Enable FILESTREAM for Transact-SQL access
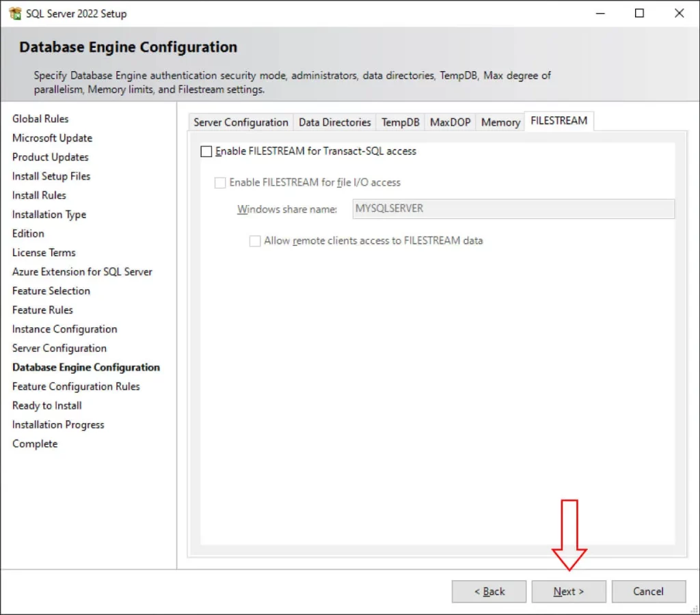This screenshot has height=615, width=700. point(206,151)
